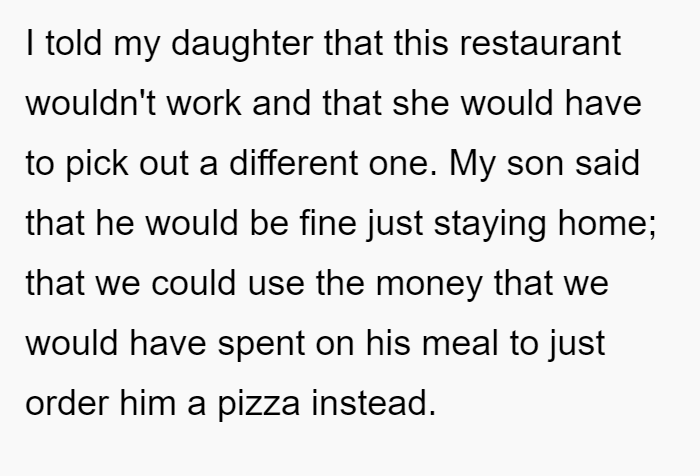
Task: Place cursor on the word "wouldn't"
Action: coord(91,103)
